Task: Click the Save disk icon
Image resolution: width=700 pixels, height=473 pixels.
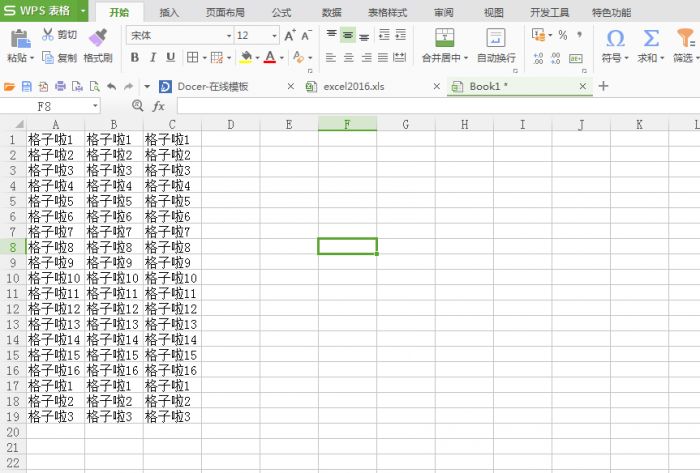Action: coord(27,86)
